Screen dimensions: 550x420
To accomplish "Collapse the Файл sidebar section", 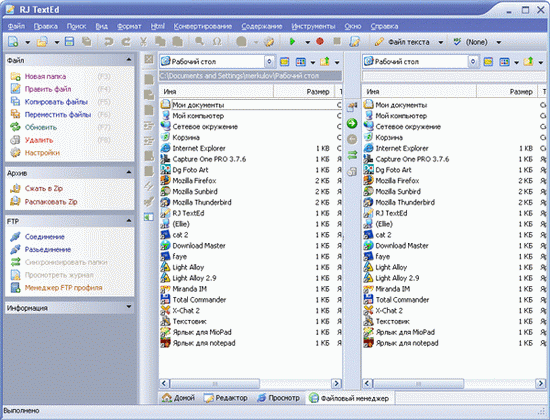I will [x=129, y=60].
